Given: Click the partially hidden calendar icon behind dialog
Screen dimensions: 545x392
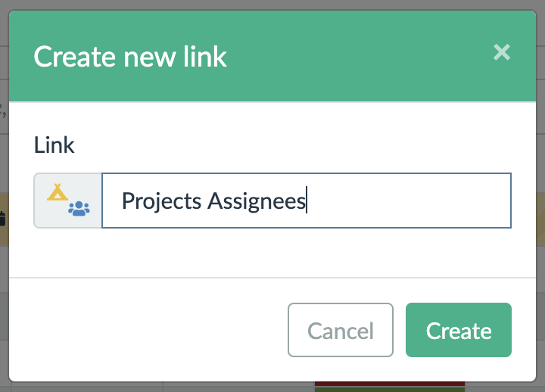Looking at the screenshot, I should tap(2, 219).
